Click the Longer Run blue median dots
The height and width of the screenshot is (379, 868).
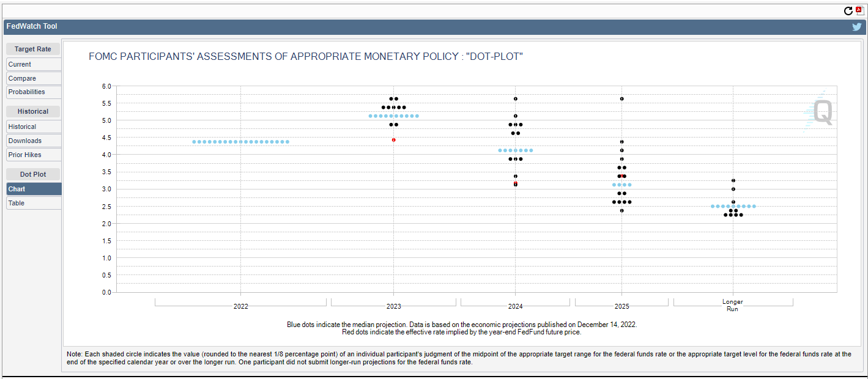coord(733,207)
